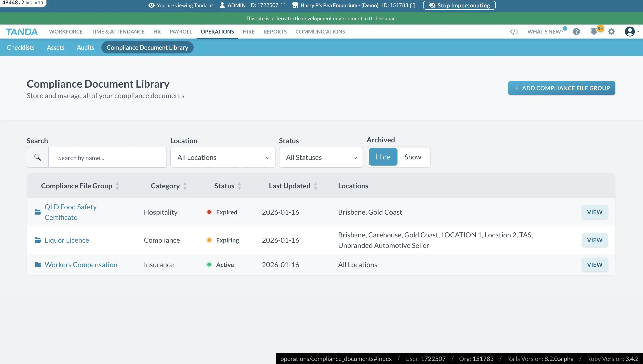
Task: Copy the user ID 1722507
Action: click(x=283, y=5)
